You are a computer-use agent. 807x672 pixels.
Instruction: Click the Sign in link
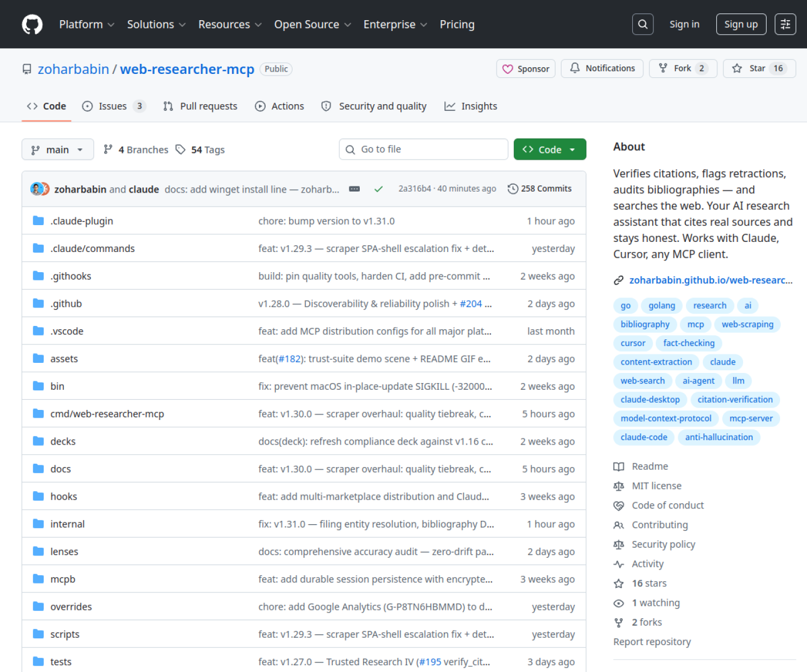[x=684, y=24]
